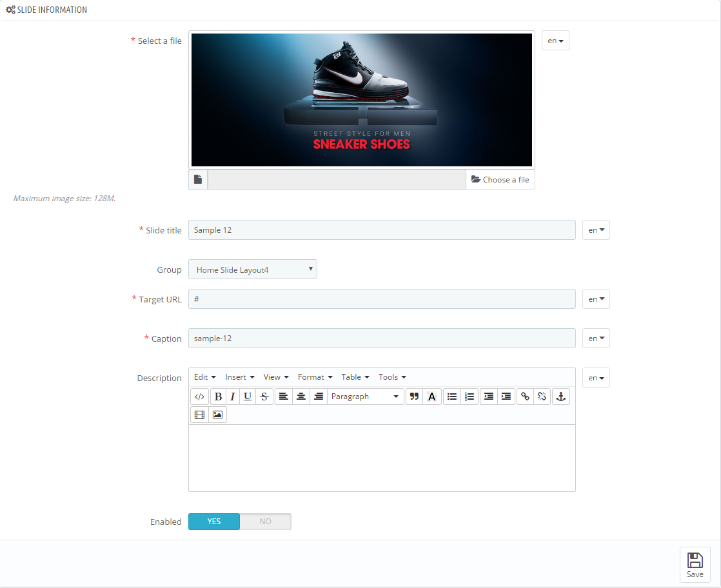This screenshot has width=721, height=588.
Task: Switch Enabled toggle to NO
Action: (x=265, y=522)
